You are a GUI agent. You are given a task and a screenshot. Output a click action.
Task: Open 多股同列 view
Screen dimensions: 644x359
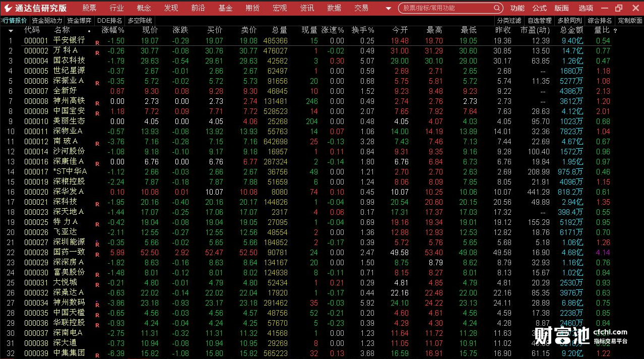coord(569,21)
